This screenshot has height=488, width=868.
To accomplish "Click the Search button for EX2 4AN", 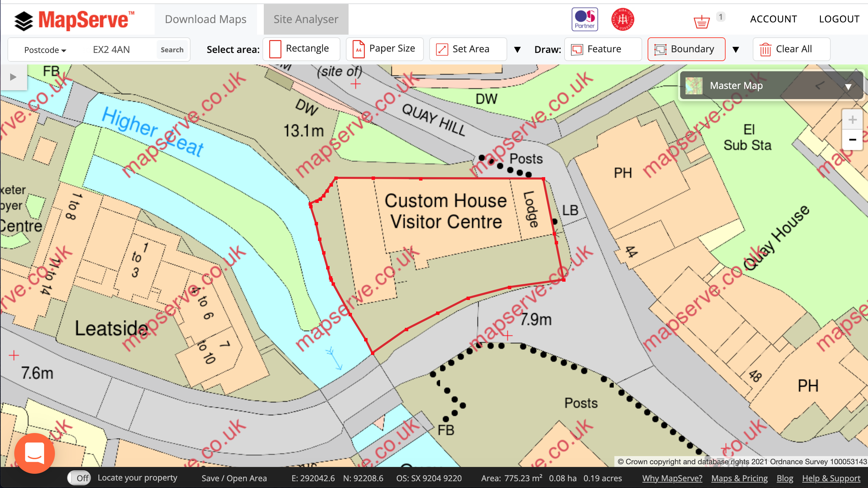I will 172,50.
